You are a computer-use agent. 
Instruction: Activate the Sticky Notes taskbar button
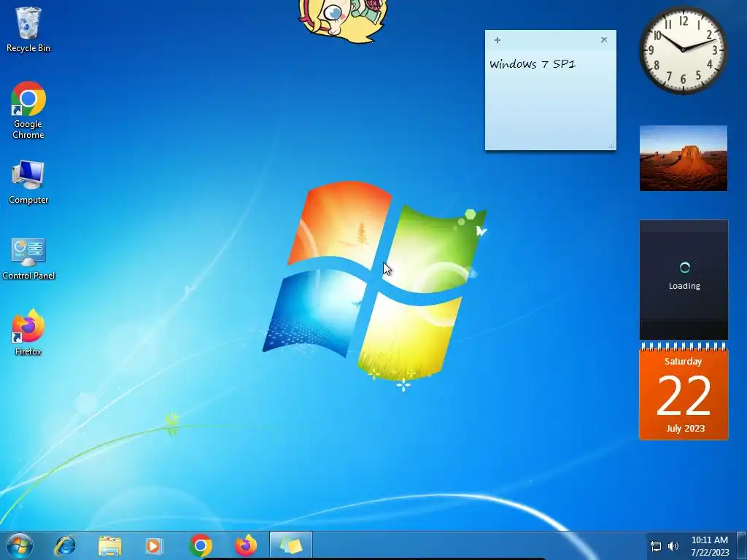click(290, 546)
